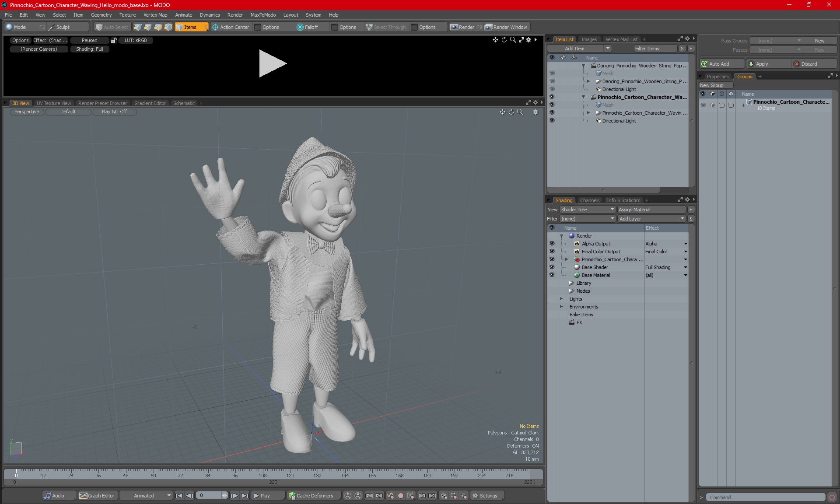840x504 pixels.
Task: Select Polygons selection mode icon
Action: pos(158,27)
